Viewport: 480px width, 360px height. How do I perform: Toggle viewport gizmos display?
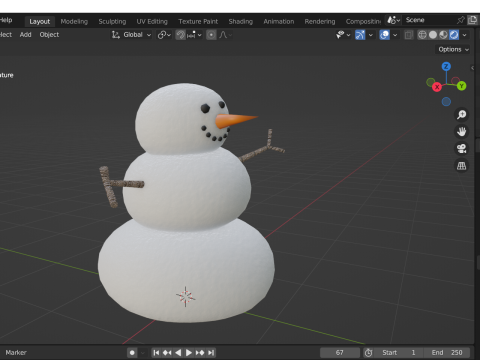point(360,35)
